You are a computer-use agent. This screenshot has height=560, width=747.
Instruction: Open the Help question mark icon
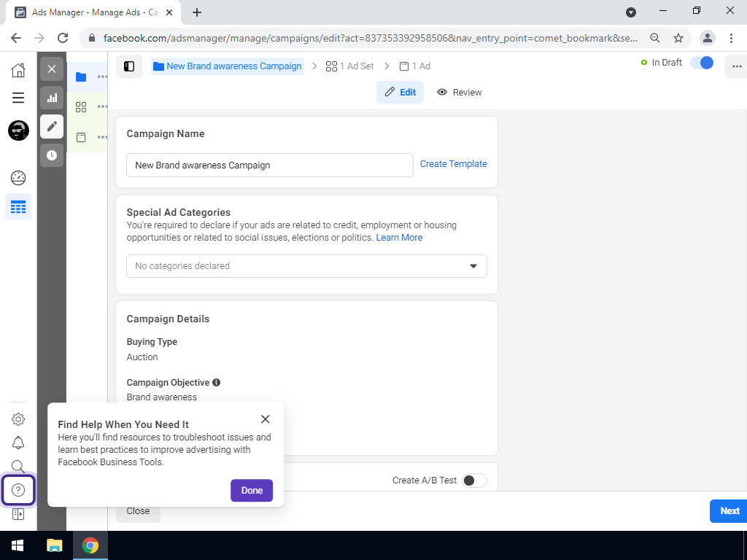(18, 489)
